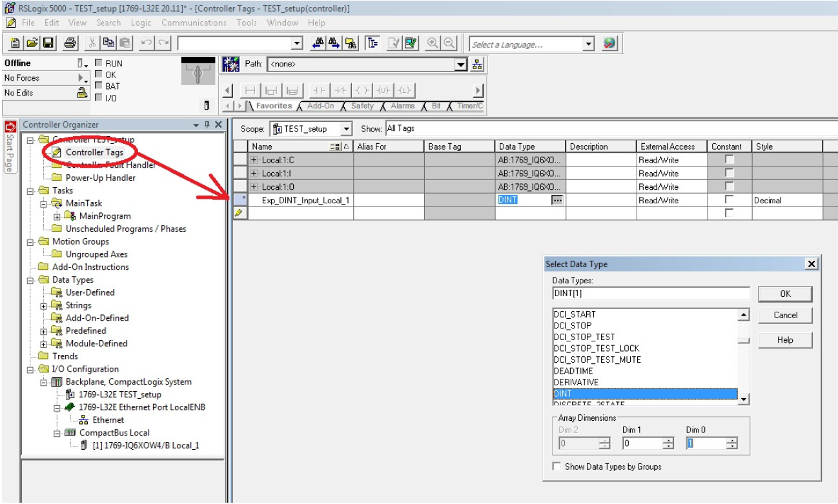Viewport: 838px width, 504px height.
Task: Close the Select Data Type dialog
Action: [x=812, y=264]
